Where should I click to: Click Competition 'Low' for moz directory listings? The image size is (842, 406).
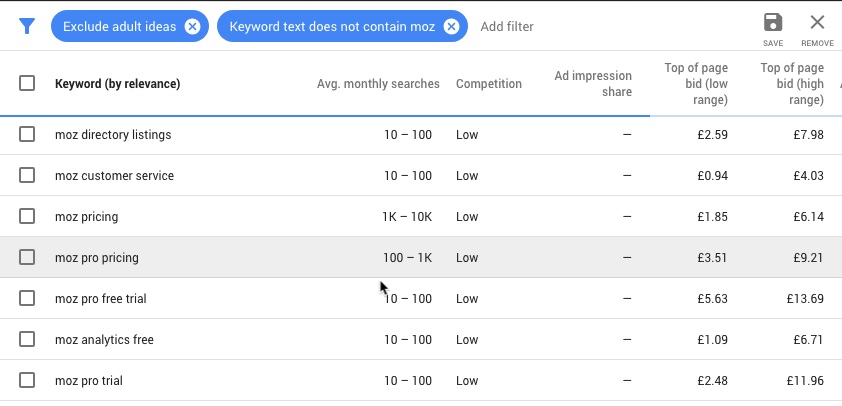467,135
